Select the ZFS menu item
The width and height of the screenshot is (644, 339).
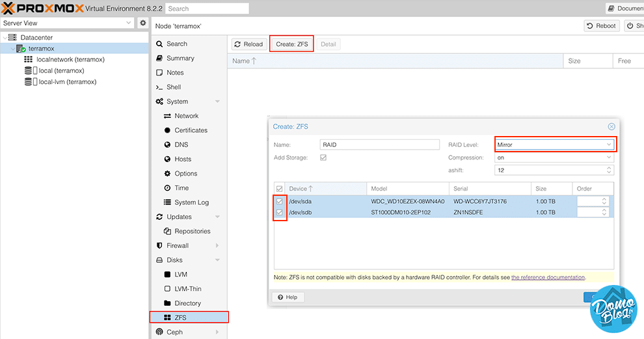pos(189,318)
